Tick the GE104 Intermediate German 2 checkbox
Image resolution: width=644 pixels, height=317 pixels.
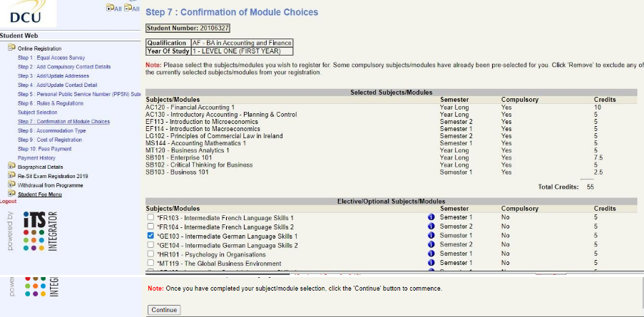point(150,245)
